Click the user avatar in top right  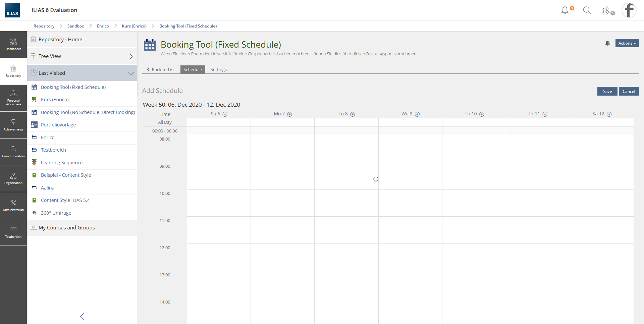[x=629, y=10]
